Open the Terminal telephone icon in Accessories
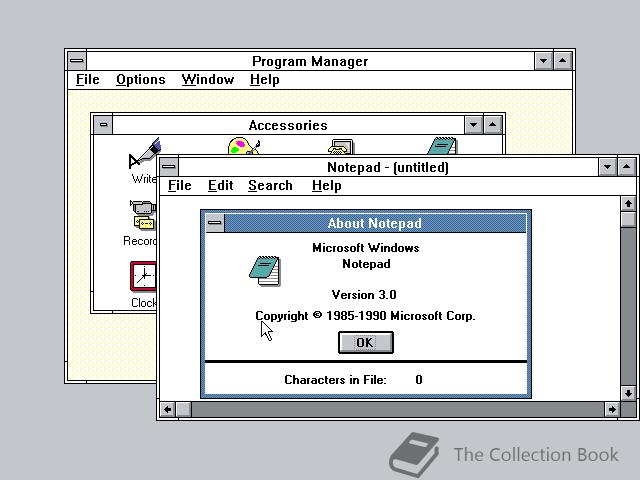Image resolution: width=640 pixels, height=480 pixels. coord(341,147)
